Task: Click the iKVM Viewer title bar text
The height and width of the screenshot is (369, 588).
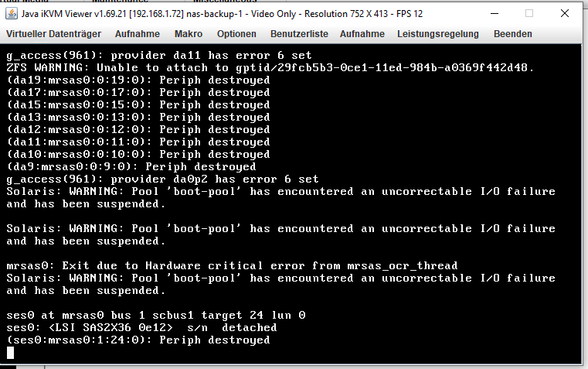Action: (x=222, y=14)
